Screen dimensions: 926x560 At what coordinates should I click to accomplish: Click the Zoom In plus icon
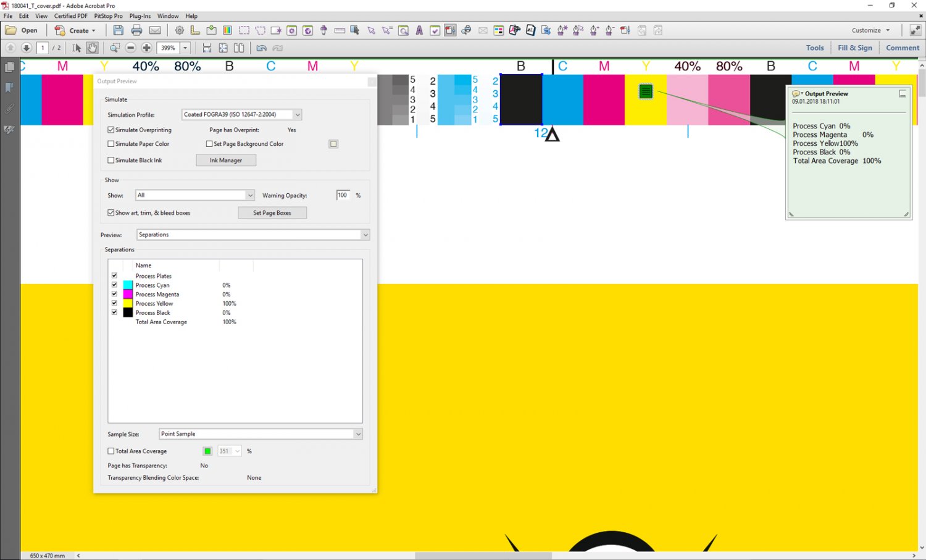pyautogui.click(x=146, y=48)
